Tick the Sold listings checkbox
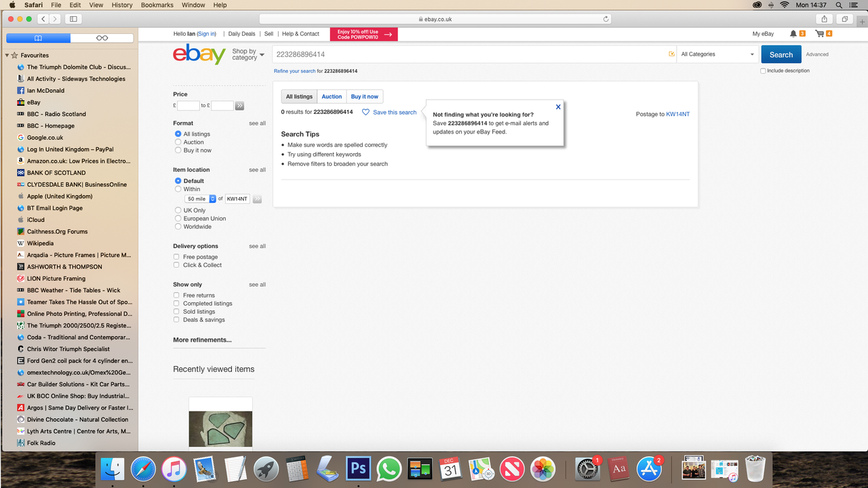This screenshot has height=488, width=868. [x=176, y=312]
